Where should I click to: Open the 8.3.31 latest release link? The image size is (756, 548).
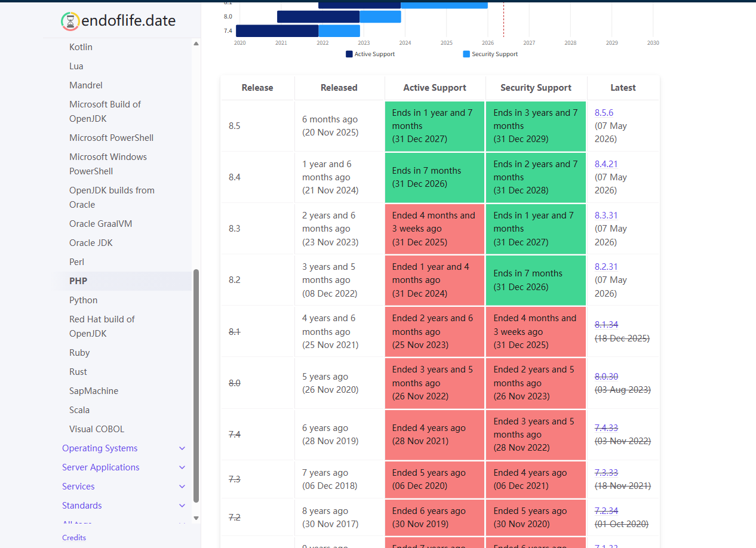pos(606,215)
